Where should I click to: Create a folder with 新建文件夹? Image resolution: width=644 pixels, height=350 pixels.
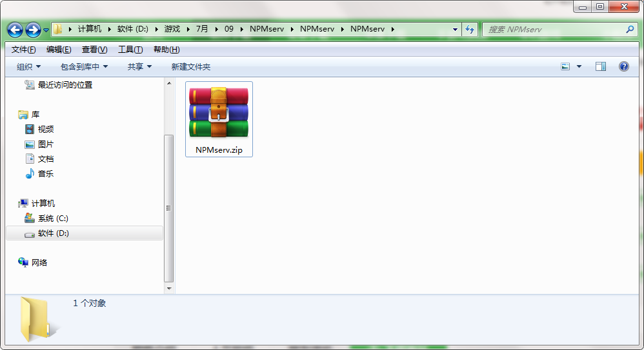click(190, 66)
